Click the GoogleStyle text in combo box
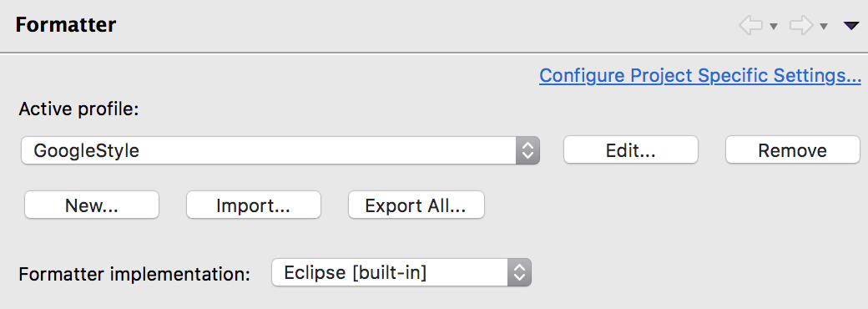The width and height of the screenshot is (868, 309). point(86,150)
